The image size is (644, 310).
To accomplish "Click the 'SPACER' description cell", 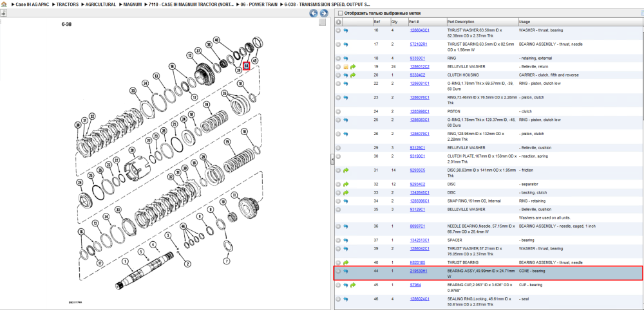I will 454,241.
